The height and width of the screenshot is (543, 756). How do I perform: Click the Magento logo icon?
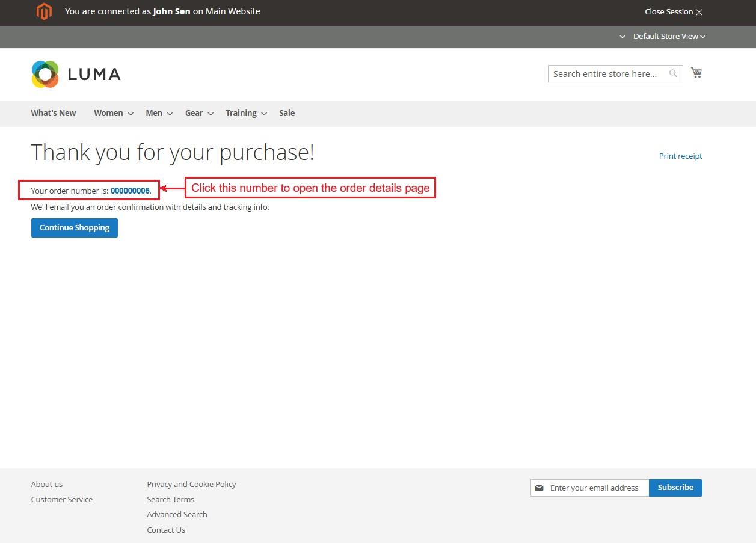[44, 11]
